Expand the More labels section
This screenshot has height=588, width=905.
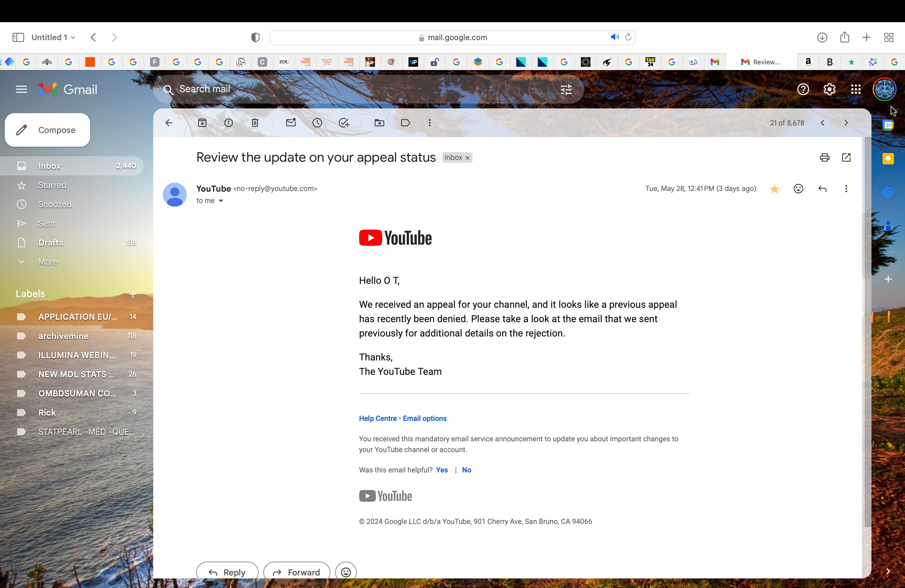[x=47, y=261]
